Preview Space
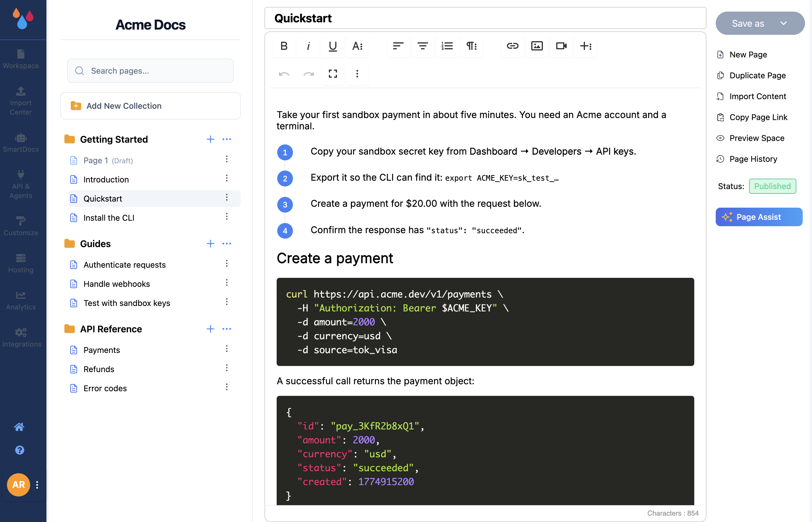 [751, 138]
